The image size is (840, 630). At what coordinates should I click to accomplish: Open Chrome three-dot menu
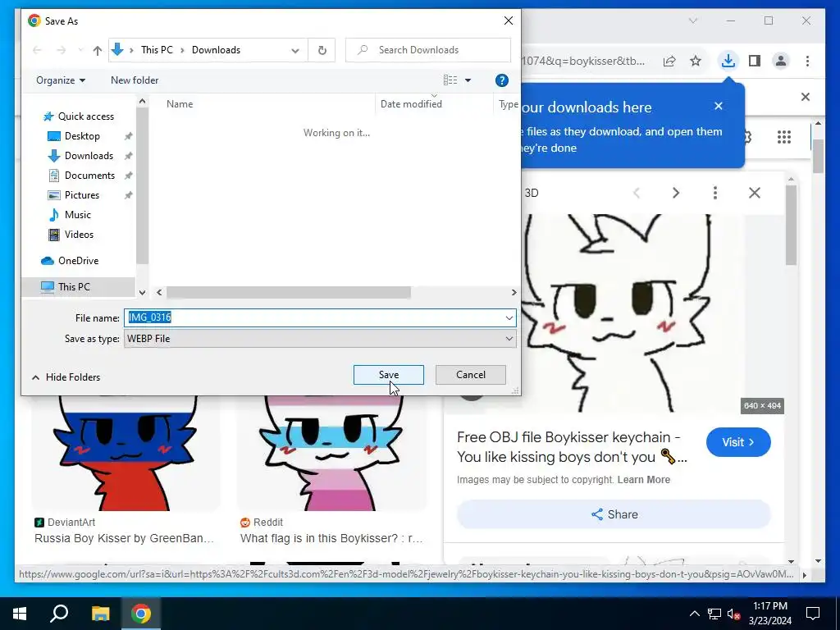[x=807, y=61]
